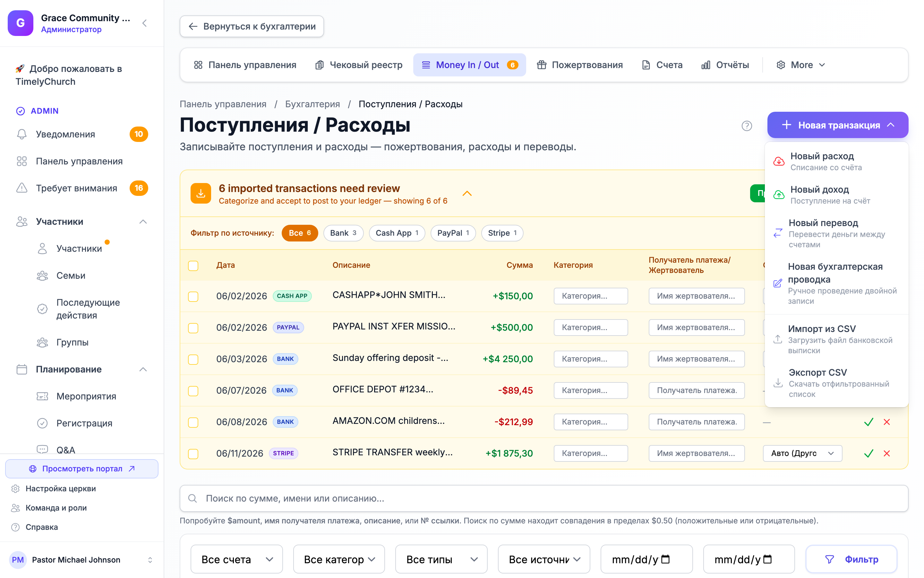Switch to Пожертвования tab
The height and width of the screenshot is (578, 924).
pos(580,65)
